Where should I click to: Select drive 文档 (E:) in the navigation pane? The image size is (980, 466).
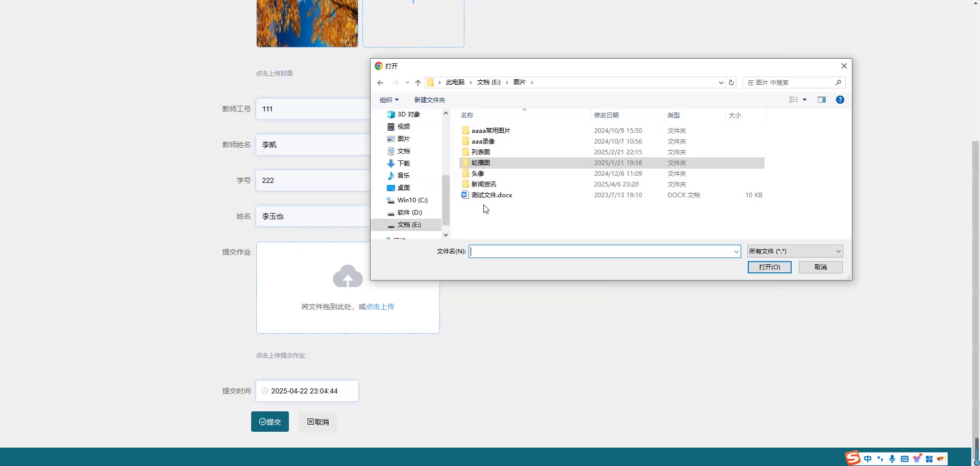[x=407, y=225]
